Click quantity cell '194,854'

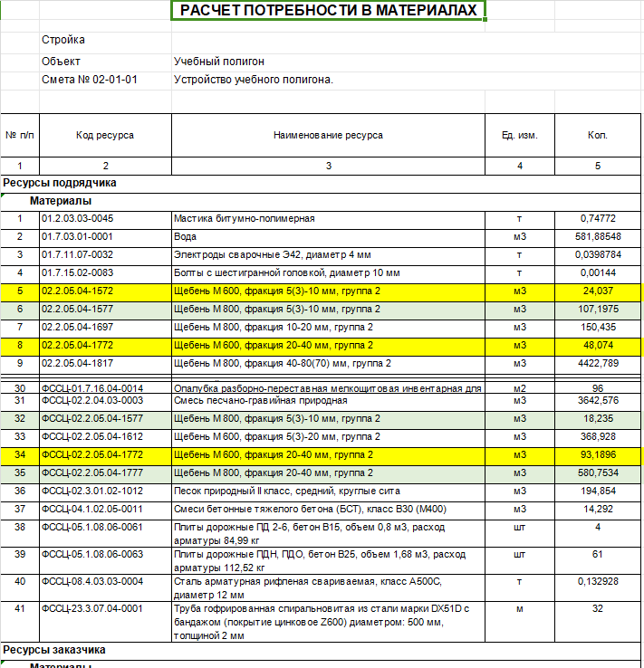598,491
